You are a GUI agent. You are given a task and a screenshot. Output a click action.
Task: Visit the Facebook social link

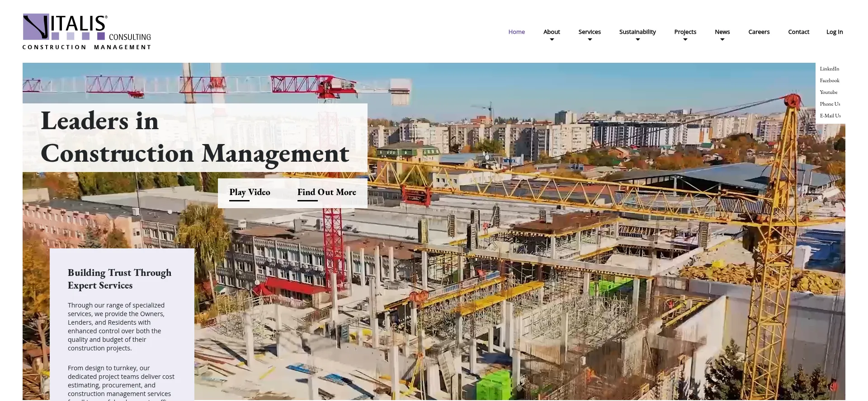click(x=830, y=80)
